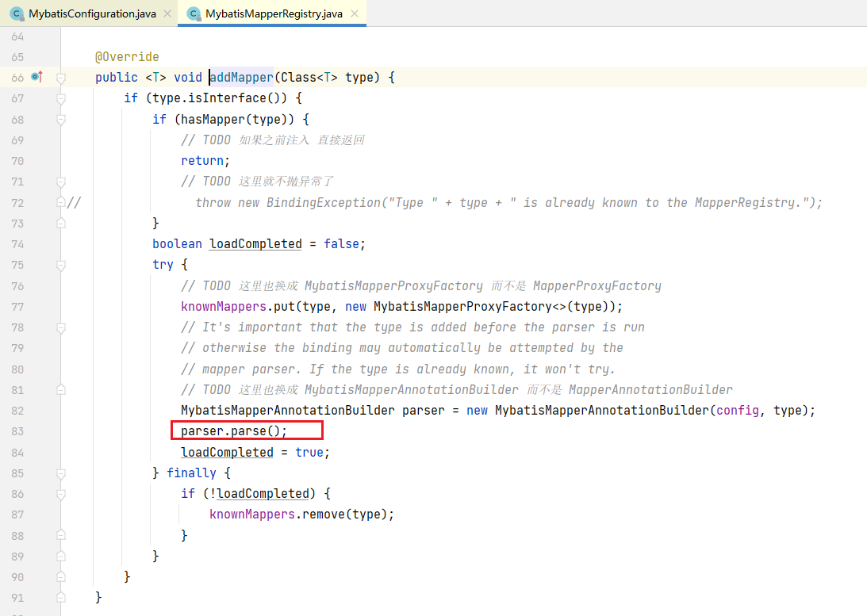Collapse the hasMapper if block on line 68
Viewport: 867px width, 616px height.
point(60,119)
